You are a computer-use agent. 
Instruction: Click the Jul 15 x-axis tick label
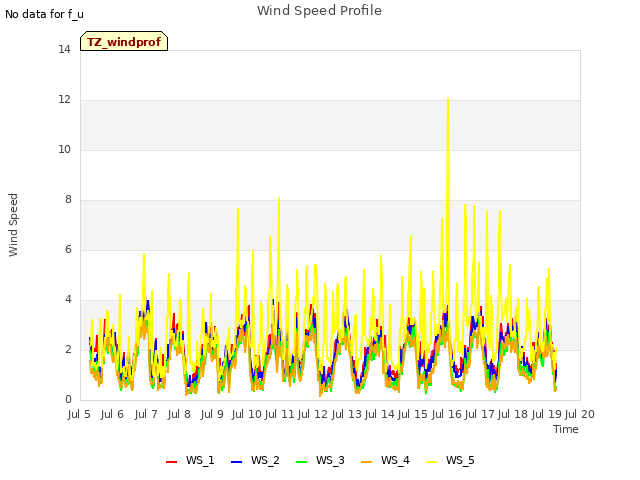pos(412,414)
